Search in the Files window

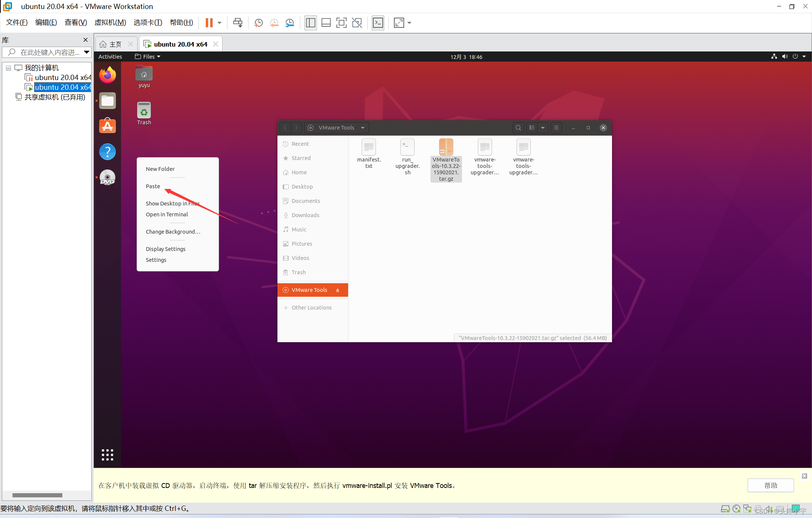tap(518, 128)
